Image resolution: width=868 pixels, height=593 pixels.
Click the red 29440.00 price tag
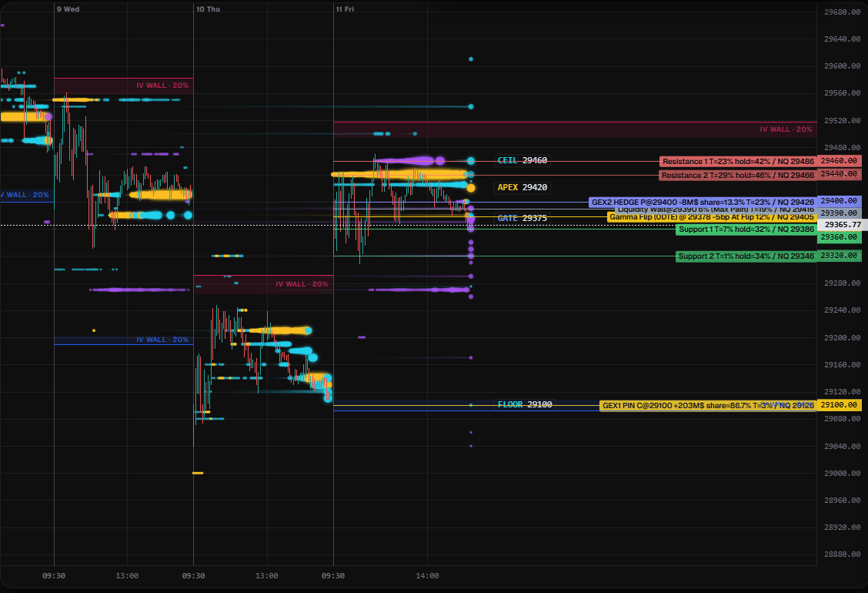coord(839,174)
